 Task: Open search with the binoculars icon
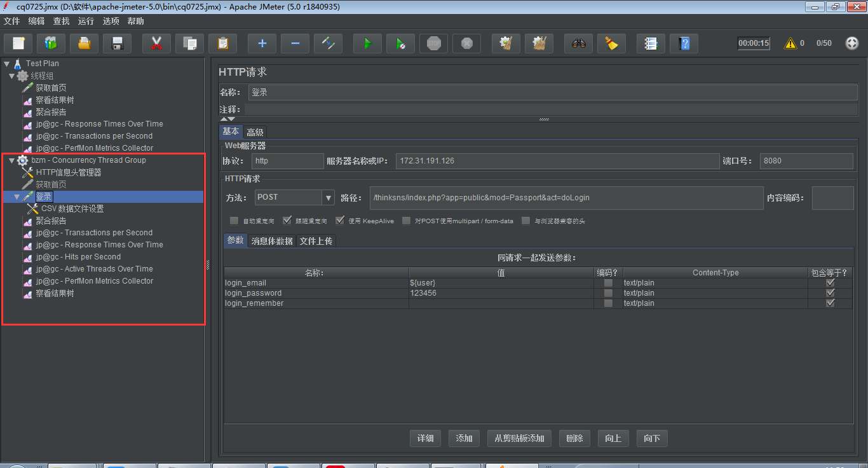point(578,43)
